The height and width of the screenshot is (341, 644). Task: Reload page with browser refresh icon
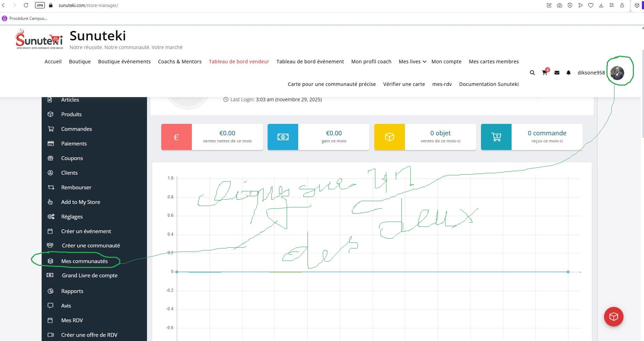26,5
